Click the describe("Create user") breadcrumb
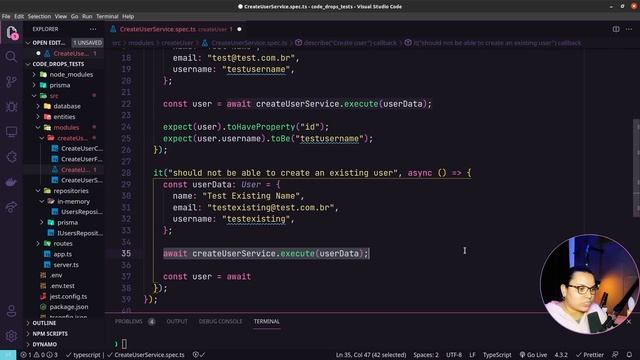The height and width of the screenshot is (360, 640). click(x=346, y=43)
